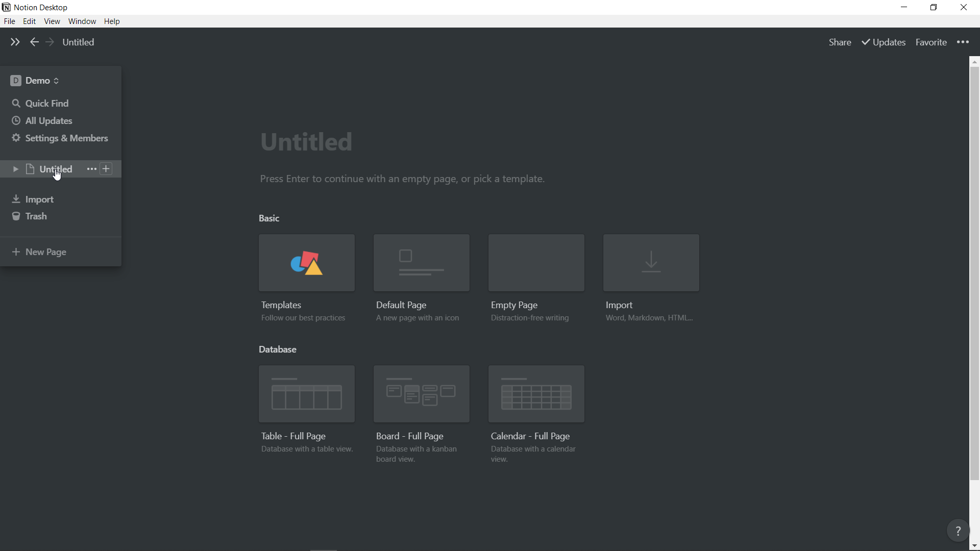The image size is (980, 551).
Task: Click the 'Press Enter to continue' placeholder text
Action: click(x=402, y=179)
